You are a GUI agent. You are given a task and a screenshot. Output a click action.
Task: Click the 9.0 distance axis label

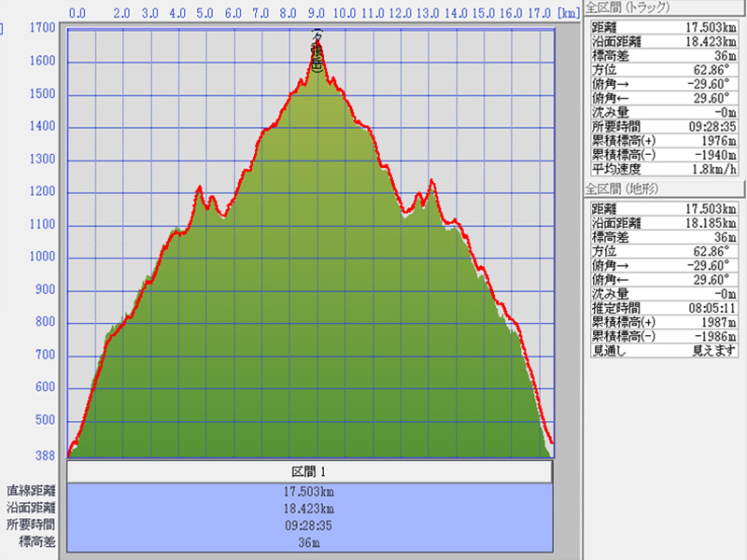click(317, 14)
